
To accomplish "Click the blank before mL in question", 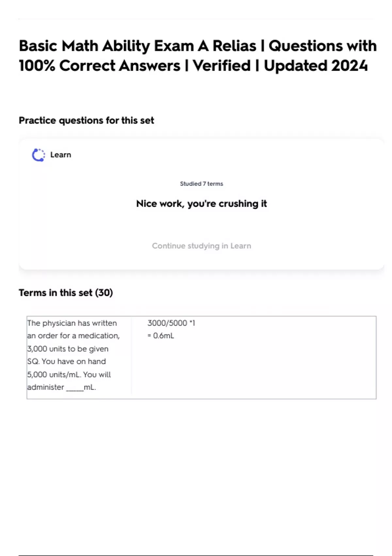I will point(75,388).
